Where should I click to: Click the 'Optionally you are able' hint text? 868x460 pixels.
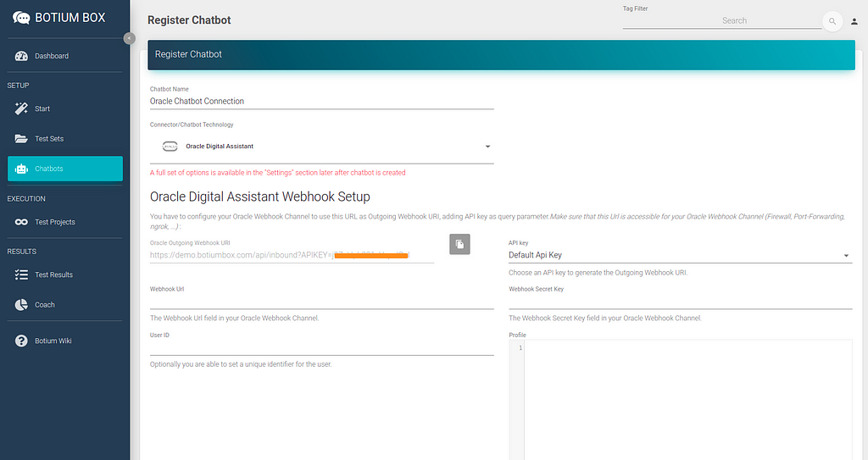point(241,364)
